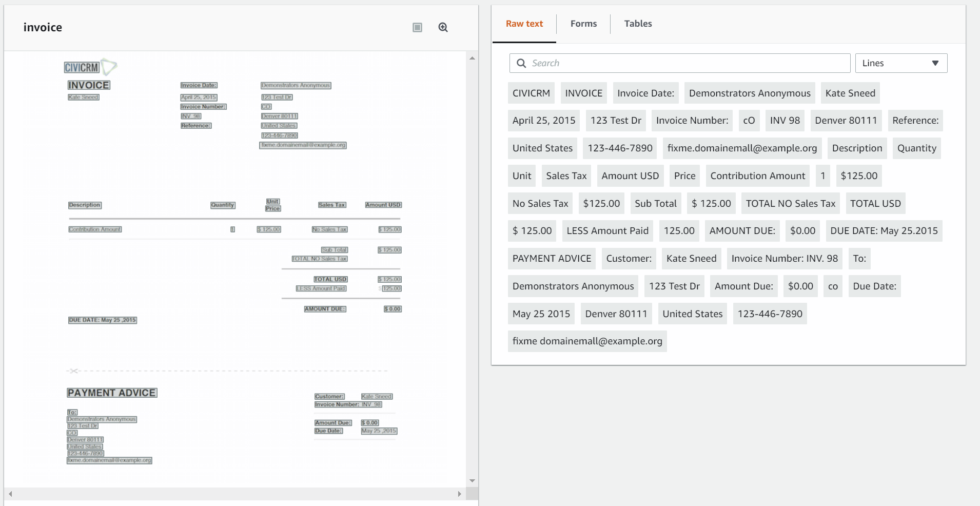
Task: Click the fit-to-view icon above the invoice
Action: (418, 28)
